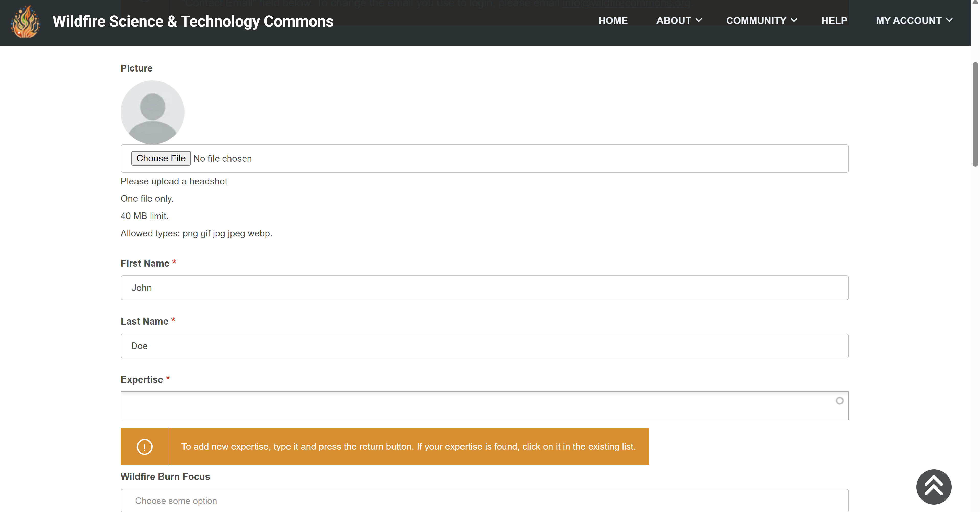Image resolution: width=980 pixels, height=512 pixels.
Task: Expand the About menu chevron
Action: click(x=698, y=20)
